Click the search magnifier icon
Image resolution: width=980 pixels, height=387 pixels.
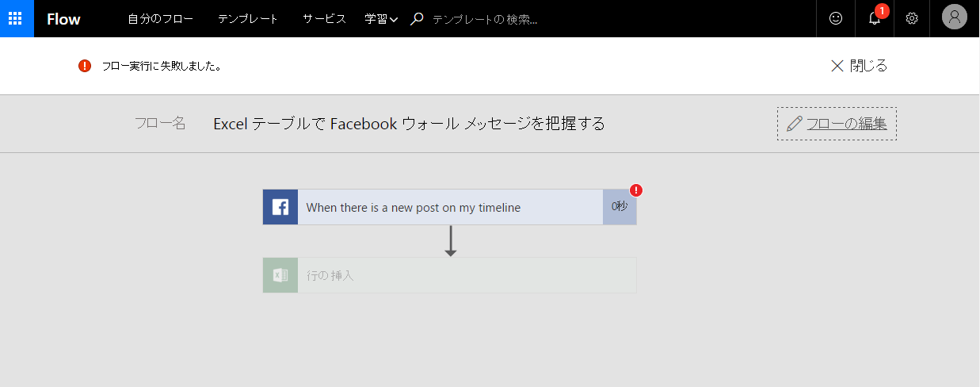(x=417, y=19)
